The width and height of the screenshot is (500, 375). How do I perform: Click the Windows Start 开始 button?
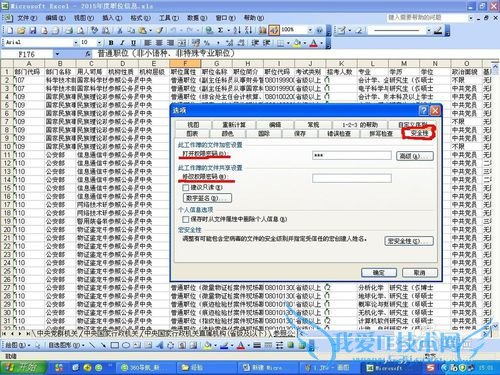[23, 368]
